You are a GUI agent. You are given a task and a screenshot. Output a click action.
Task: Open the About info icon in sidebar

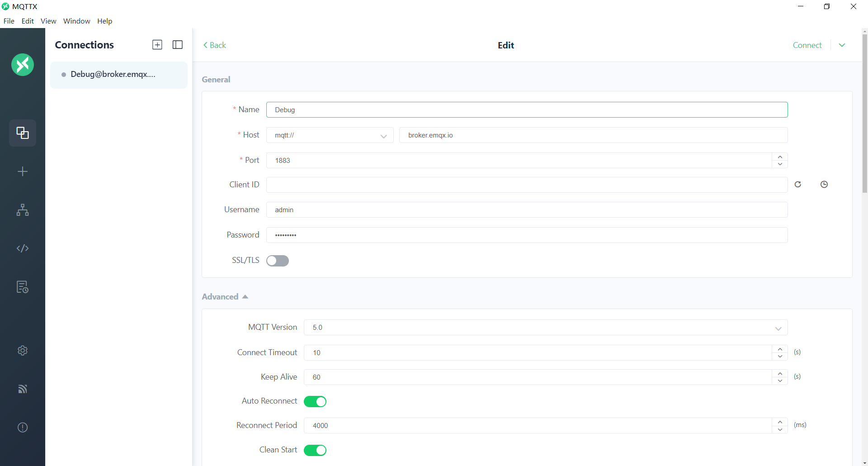[23, 428]
